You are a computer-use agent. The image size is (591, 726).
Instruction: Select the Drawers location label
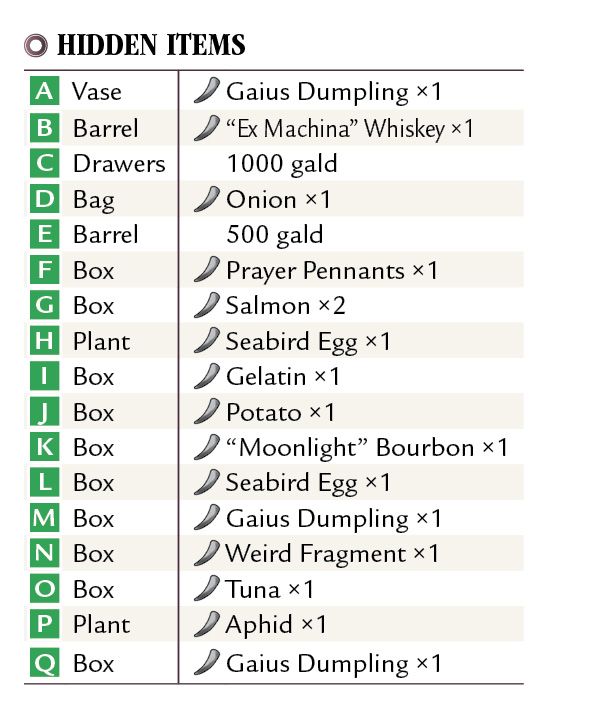pyautogui.click(x=119, y=163)
